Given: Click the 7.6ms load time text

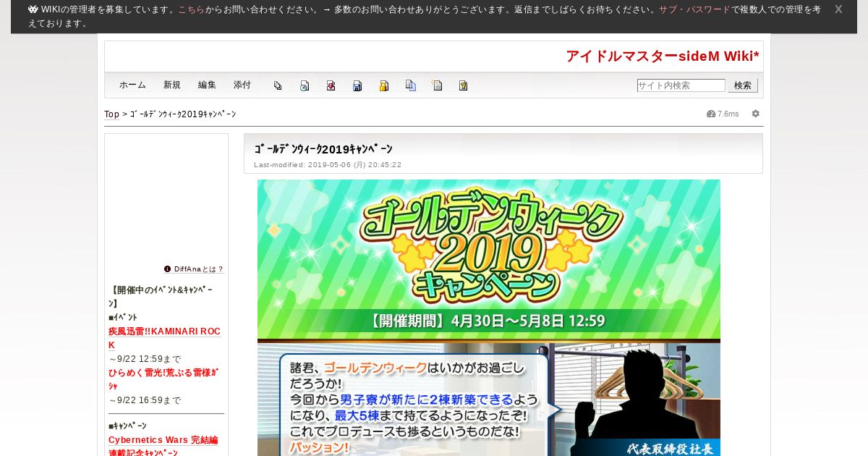Looking at the screenshot, I should pyautogui.click(x=728, y=114).
